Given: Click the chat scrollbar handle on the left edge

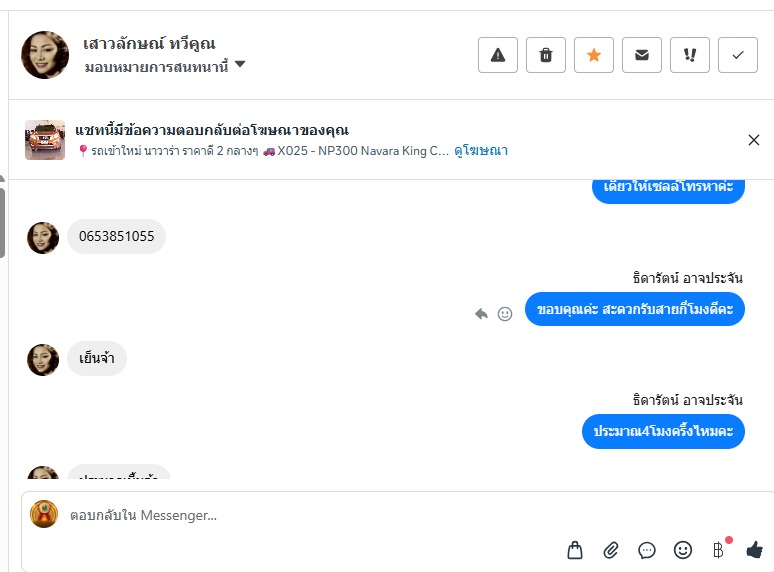Looking at the screenshot, I should click(x=2, y=222).
